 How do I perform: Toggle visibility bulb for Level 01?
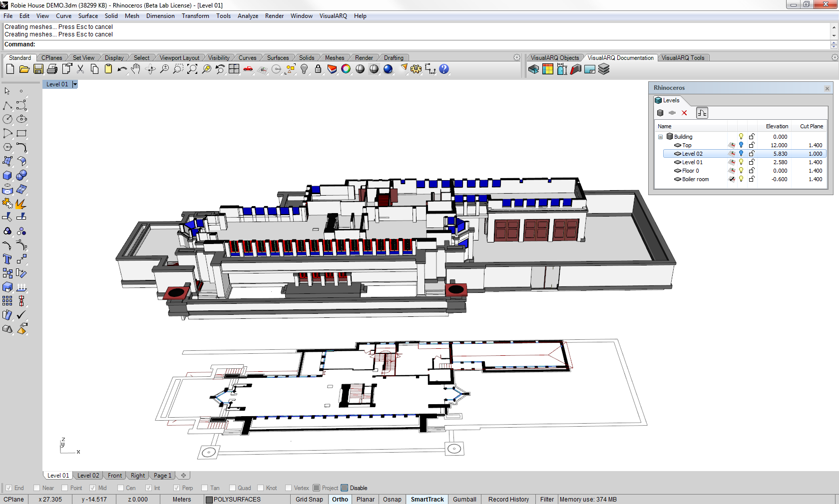(x=741, y=162)
